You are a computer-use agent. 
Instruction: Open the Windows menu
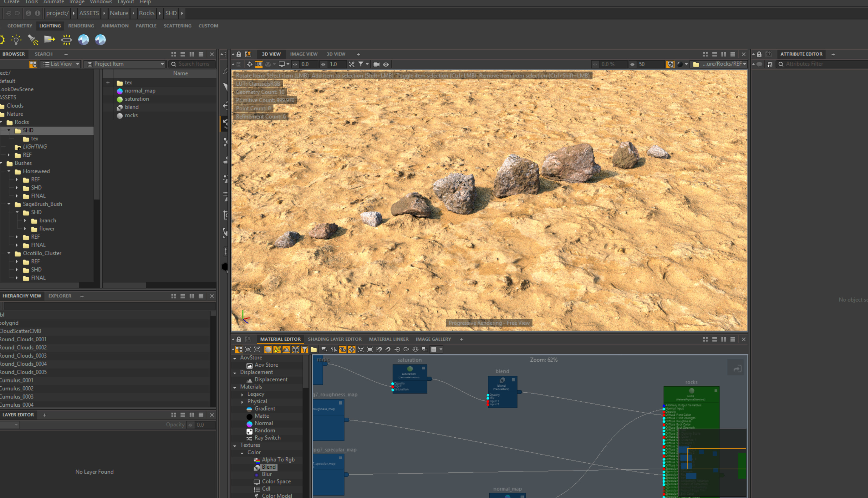[x=101, y=2]
